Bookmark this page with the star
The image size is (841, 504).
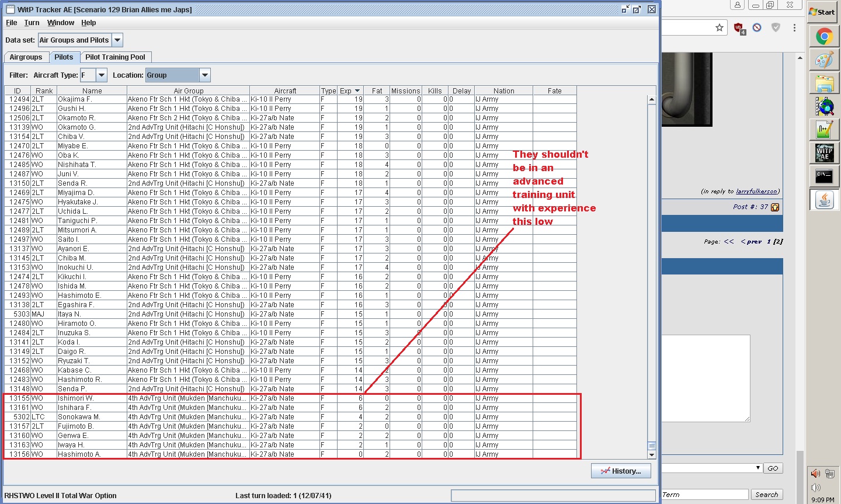click(720, 27)
